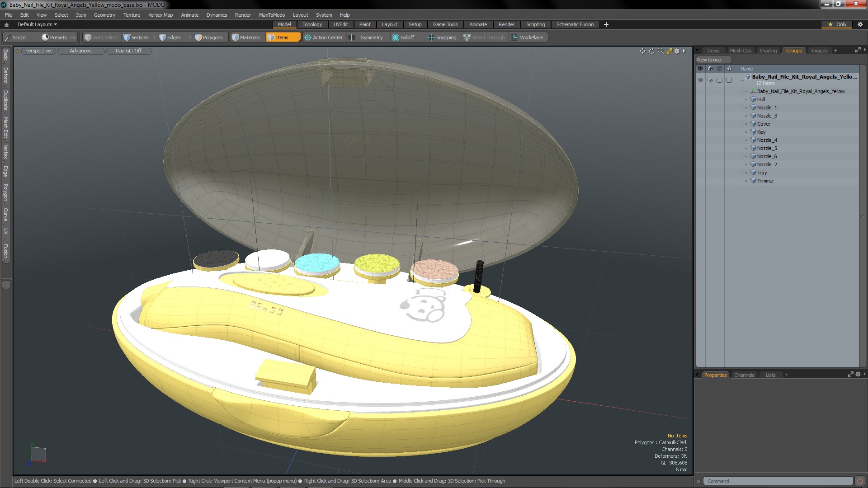Image resolution: width=868 pixels, height=488 pixels.
Task: Click the viewport maximize arrows icon
Action: pyautogui.click(x=670, y=51)
